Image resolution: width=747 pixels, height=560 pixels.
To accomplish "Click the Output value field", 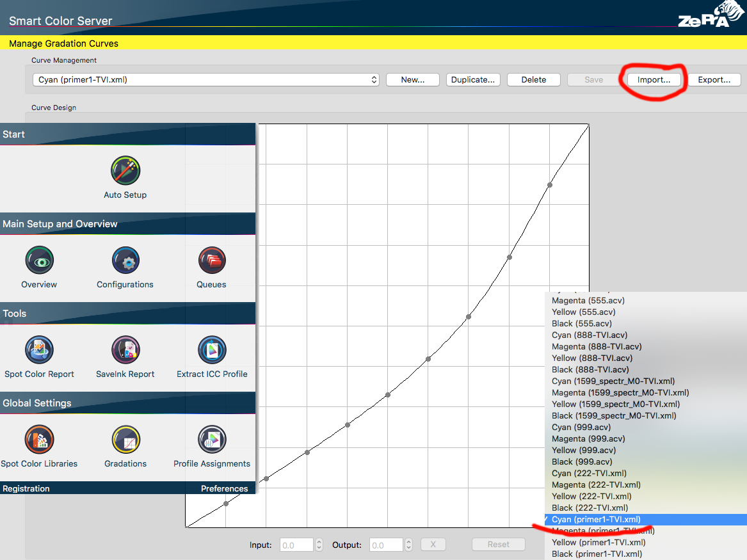I will (x=387, y=545).
